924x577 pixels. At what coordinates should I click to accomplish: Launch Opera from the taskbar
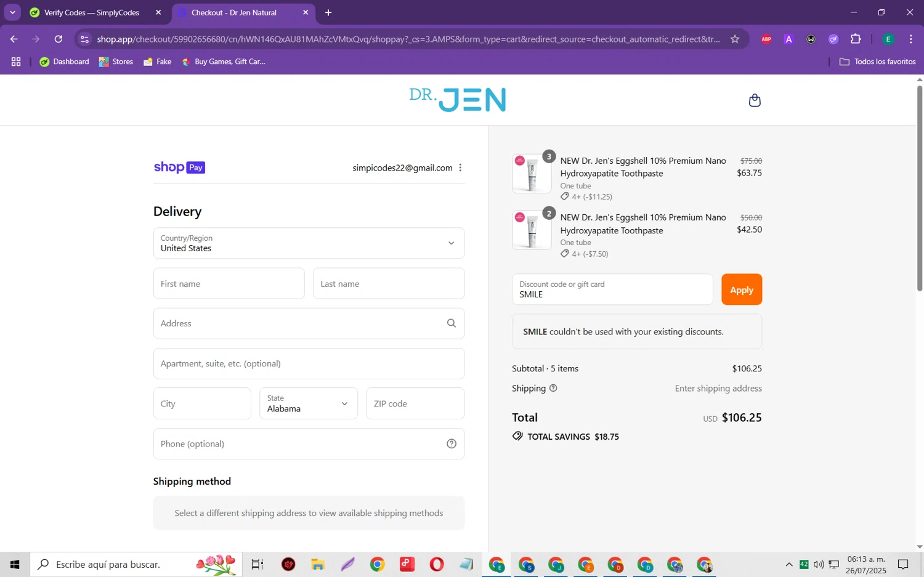[x=437, y=564]
